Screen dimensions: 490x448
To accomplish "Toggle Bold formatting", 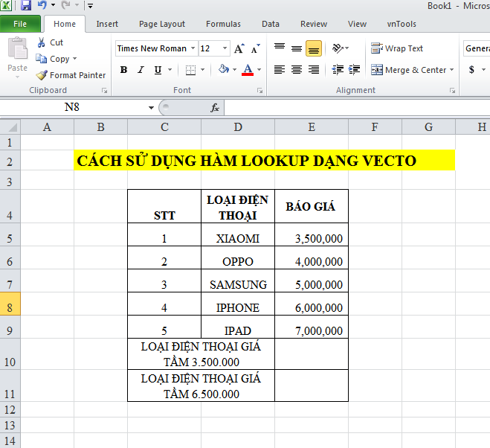I will coord(123,70).
